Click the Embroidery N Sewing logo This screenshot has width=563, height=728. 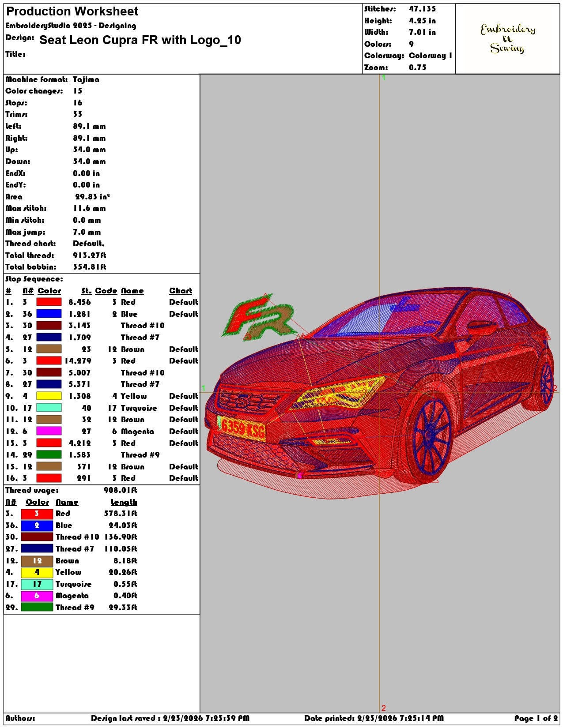[508, 39]
